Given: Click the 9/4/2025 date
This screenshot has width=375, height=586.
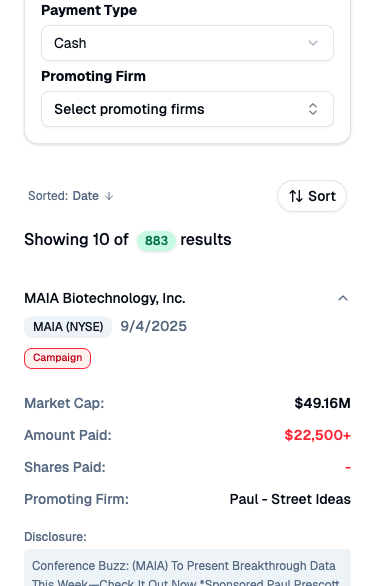Looking at the screenshot, I should 153,326.
